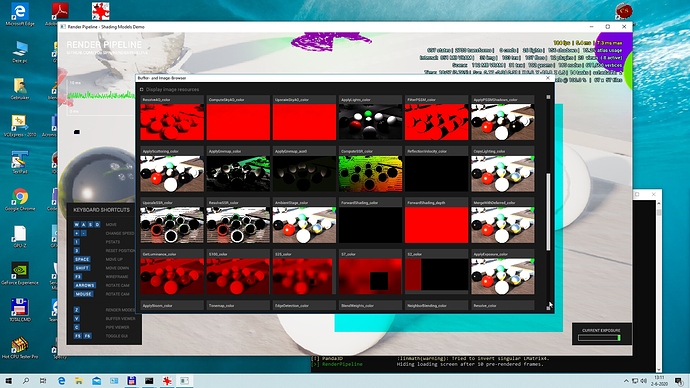Open Mail app from the taskbar
The image size is (690, 388).
(x=96, y=381)
